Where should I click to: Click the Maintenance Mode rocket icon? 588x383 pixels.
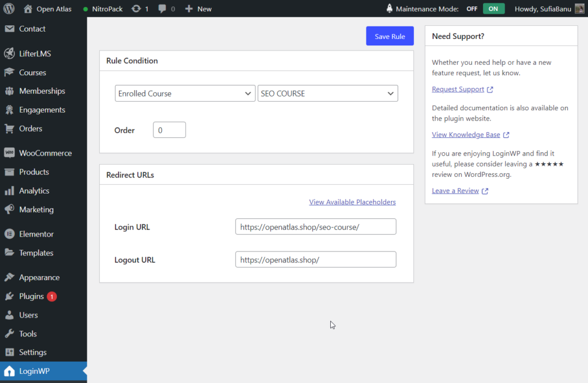(x=389, y=8)
